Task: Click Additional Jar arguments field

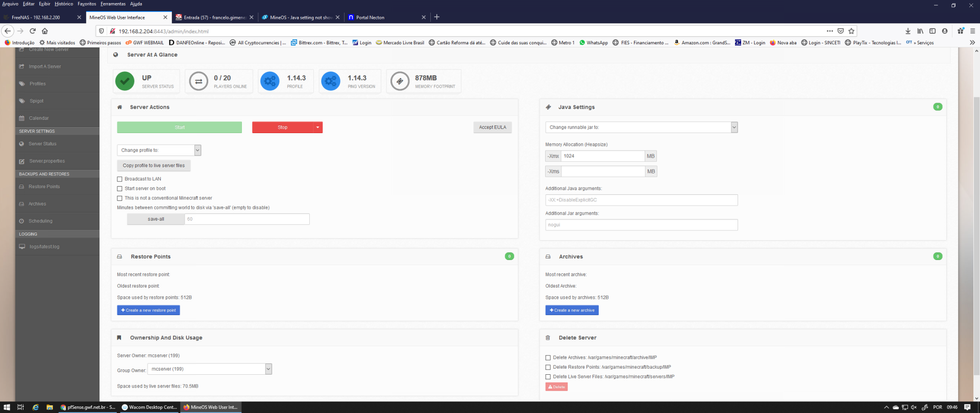Action: 642,225
